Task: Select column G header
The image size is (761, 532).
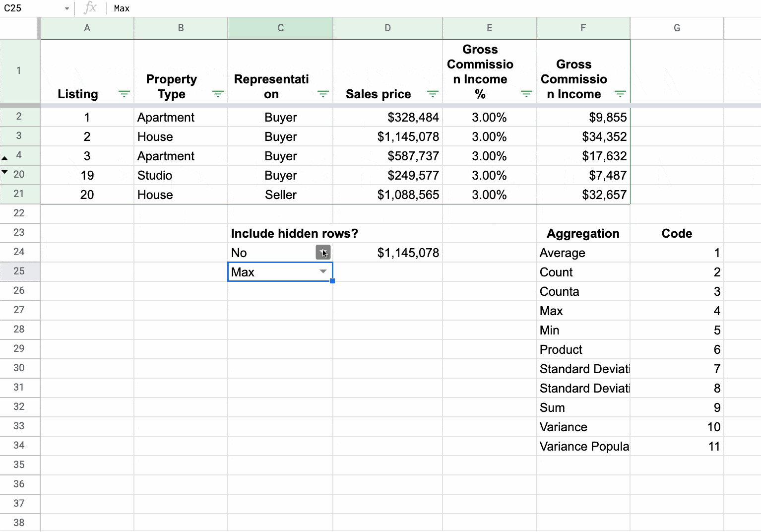Action: (x=677, y=28)
